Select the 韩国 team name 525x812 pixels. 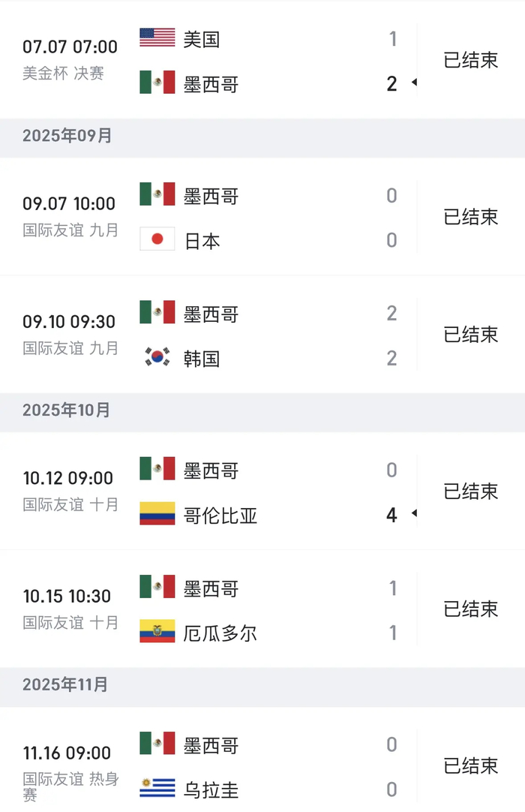202,359
